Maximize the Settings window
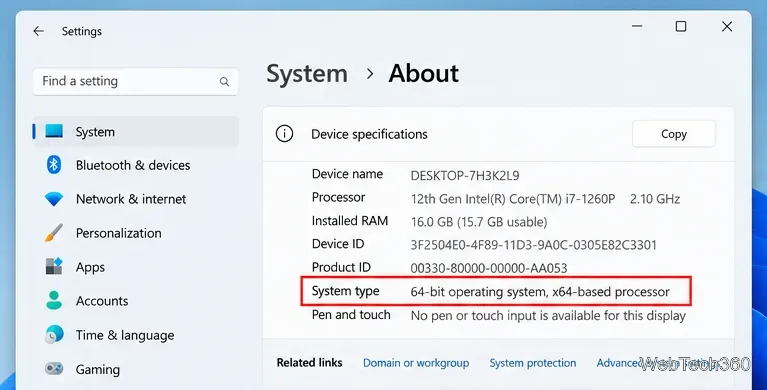The width and height of the screenshot is (767, 390). click(681, 26)
